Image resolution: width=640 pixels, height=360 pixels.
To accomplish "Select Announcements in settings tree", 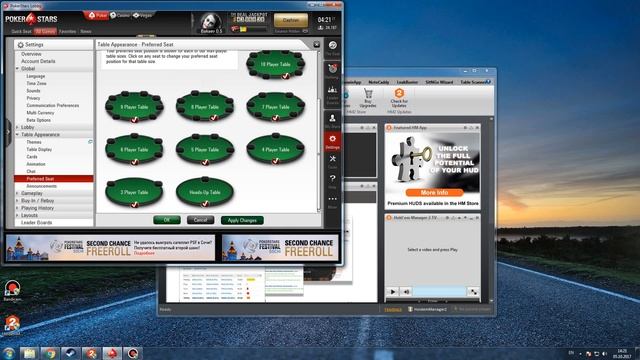I will [42, 186].
